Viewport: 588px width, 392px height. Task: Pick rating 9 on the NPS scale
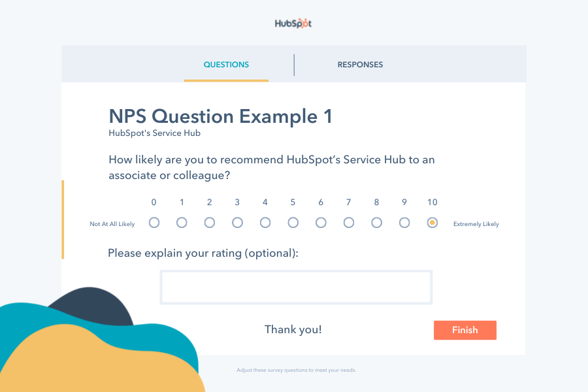(x=404, y=222)
